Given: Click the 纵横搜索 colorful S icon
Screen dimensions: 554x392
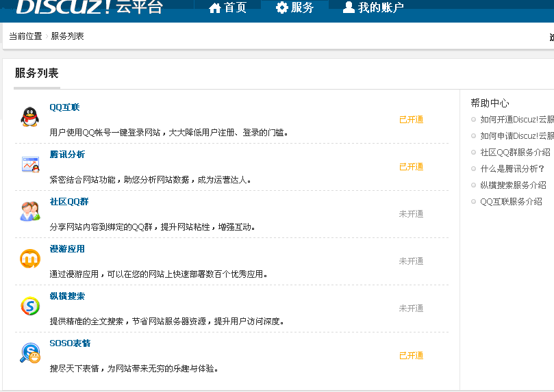Looking at the screenshot, I should [x=30, y=306].
